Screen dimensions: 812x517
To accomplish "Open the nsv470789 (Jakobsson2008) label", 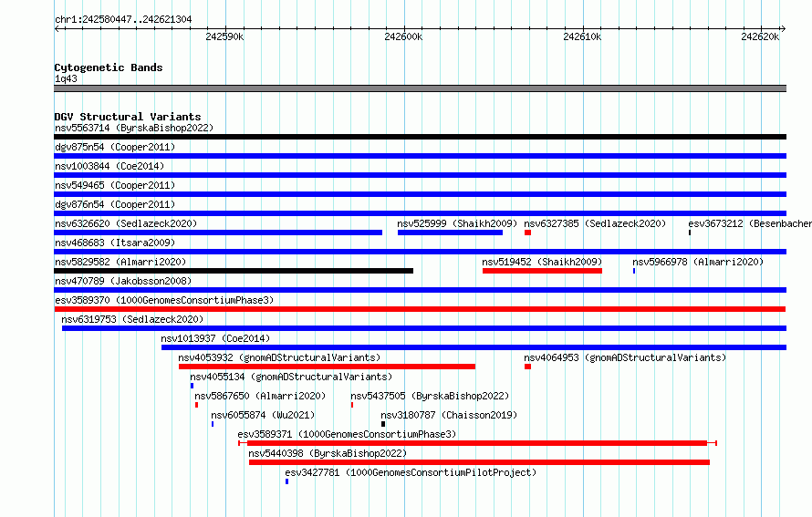I will pos(123,281).
